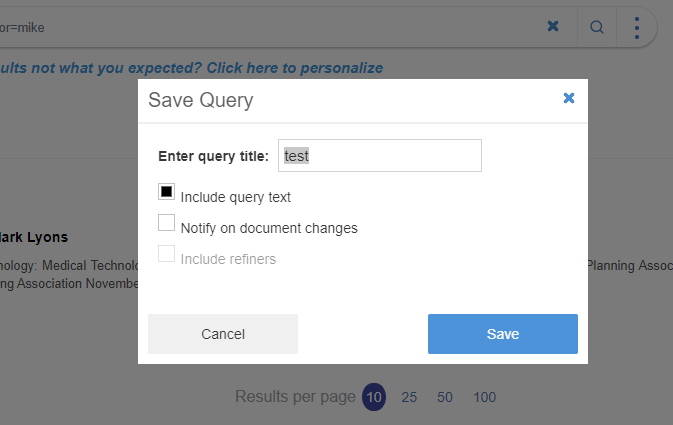Select 10 results per page
This screenshot has height=425, width=673.
click(x=373, y=397)
